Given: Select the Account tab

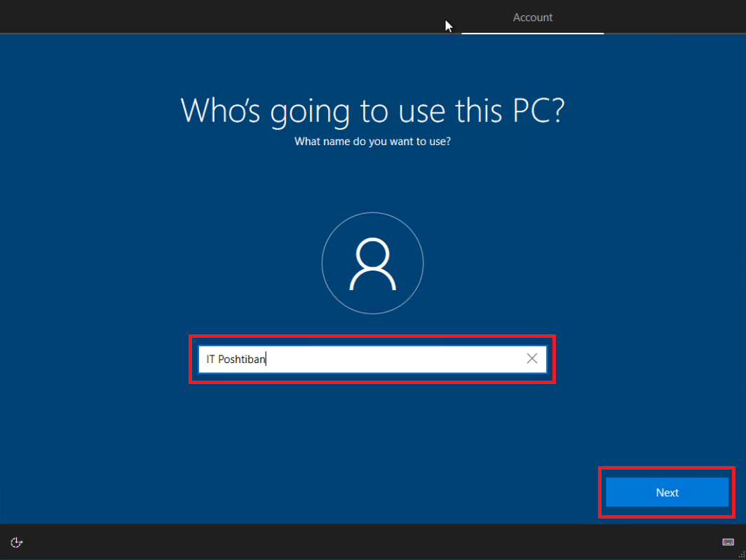Looking at the screenshot, I should click(x=532, y=18).
